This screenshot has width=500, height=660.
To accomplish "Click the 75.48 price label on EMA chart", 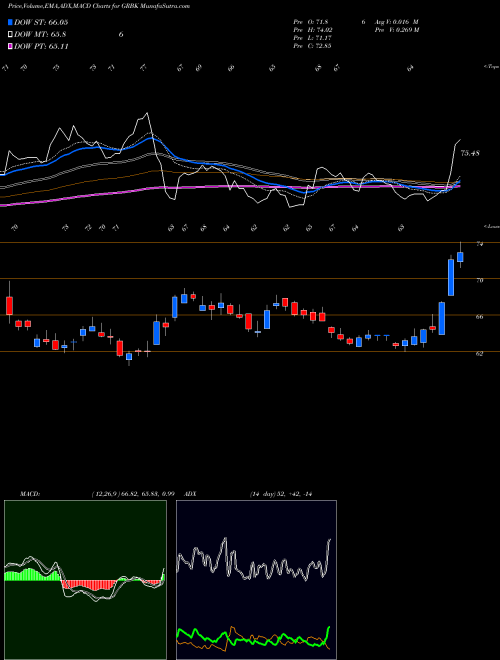I will pyautogui.click(x=470, y=153).
